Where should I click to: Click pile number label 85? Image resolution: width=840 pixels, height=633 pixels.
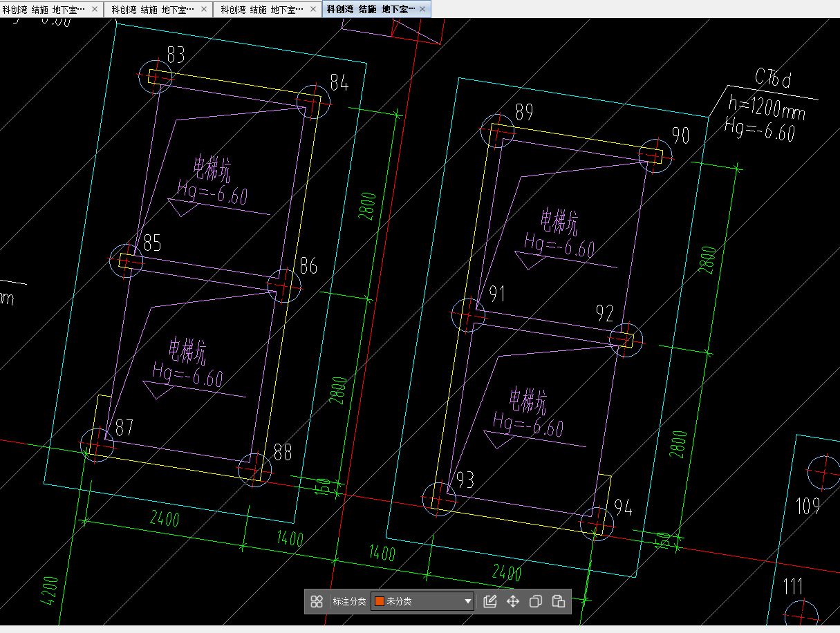click(x=152, y=243)
